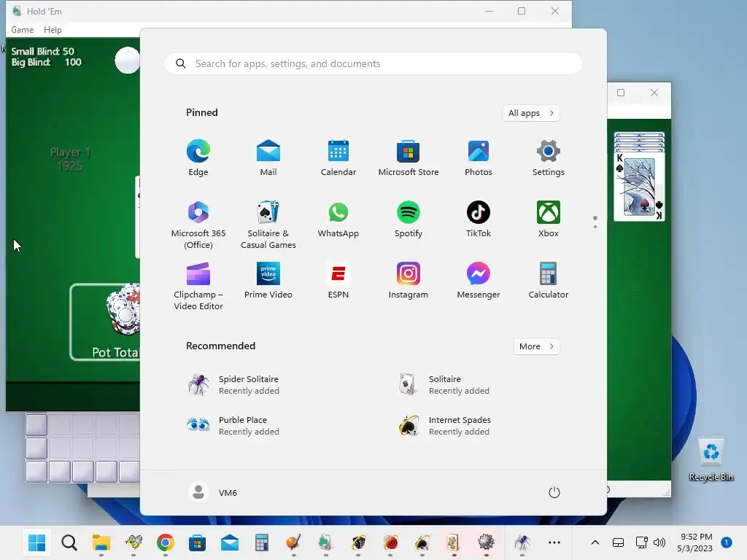The height and width of the screenshot is (560, 747).
Task: Switch to Google Chrome on the taskbar
Action: coord(166,542)
